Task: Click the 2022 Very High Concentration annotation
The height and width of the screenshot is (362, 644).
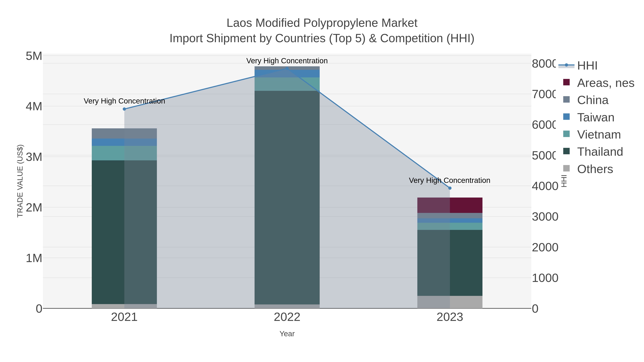Action: tap(287, 61)
